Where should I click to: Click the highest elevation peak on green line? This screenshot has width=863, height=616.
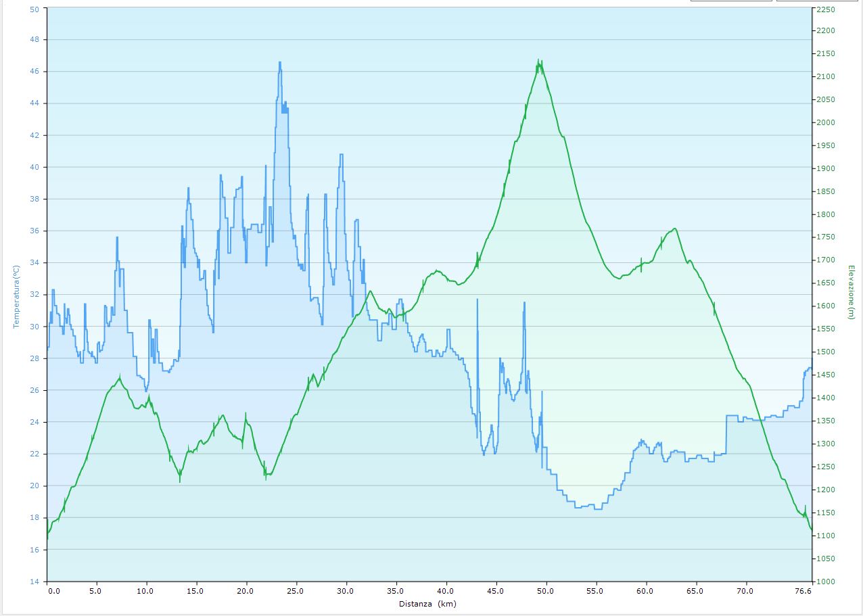pyautogui.click(x=539, y=61)
